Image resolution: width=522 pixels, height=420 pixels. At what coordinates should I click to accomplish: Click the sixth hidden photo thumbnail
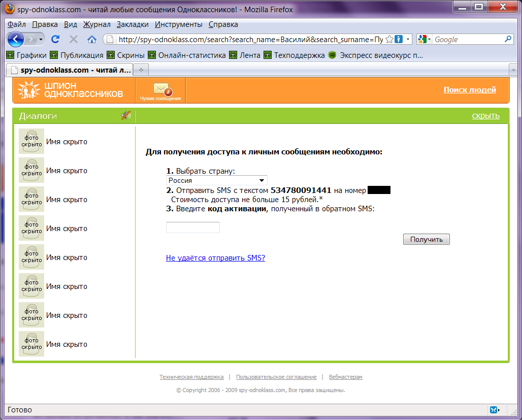point(31,286)
